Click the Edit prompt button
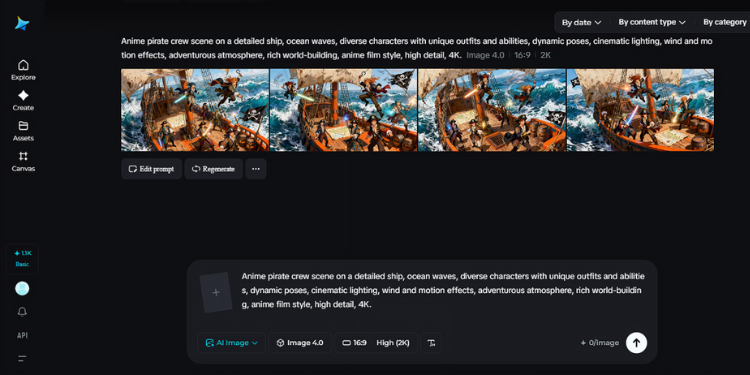This screenshot has width=750, height=375. 151,169
